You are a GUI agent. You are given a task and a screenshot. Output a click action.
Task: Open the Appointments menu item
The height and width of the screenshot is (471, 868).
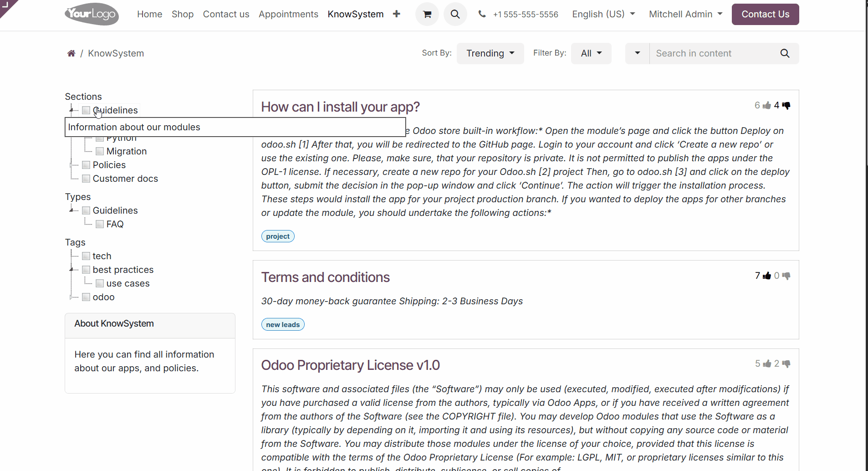288,14
